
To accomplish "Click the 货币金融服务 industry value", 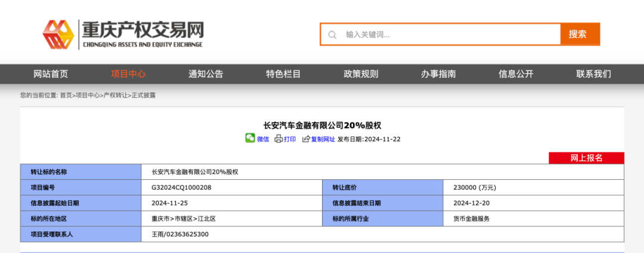I will click(x=472, y=219).
